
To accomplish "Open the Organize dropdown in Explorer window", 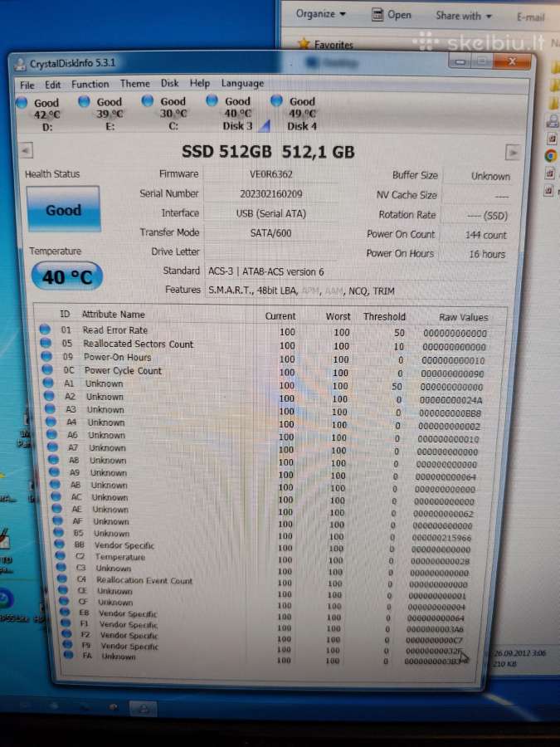I will coord(320,14).
